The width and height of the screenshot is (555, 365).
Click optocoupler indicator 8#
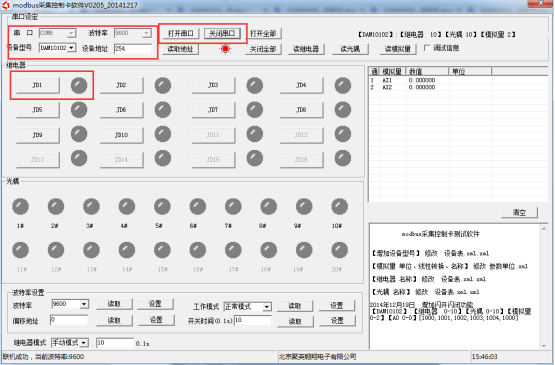click(x=268, y=206)
